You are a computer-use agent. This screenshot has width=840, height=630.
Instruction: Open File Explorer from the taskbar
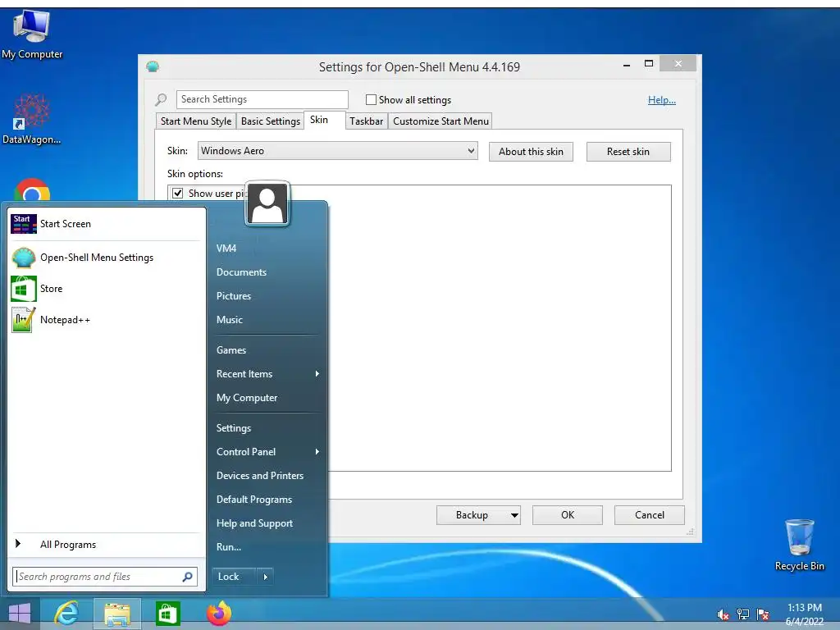117,614
